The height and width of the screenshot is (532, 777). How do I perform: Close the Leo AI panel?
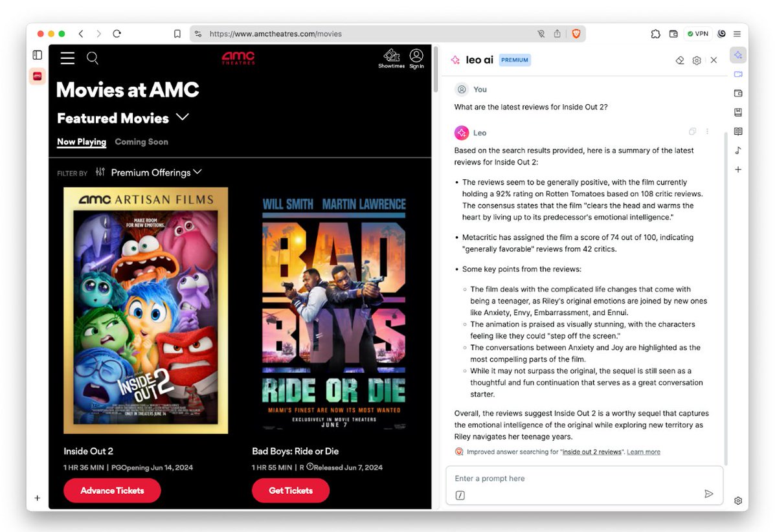714,60
